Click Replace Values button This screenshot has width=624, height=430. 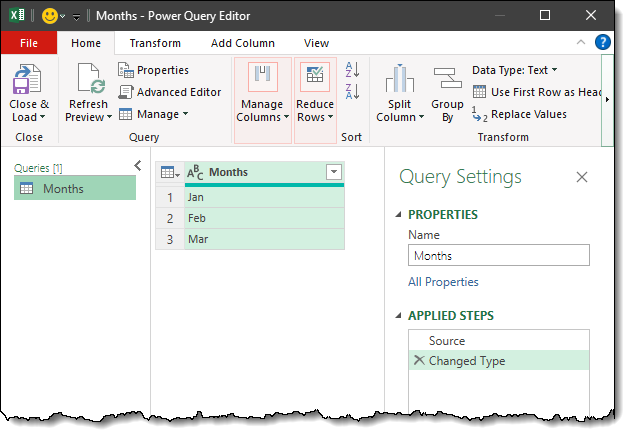pos(520,114)
